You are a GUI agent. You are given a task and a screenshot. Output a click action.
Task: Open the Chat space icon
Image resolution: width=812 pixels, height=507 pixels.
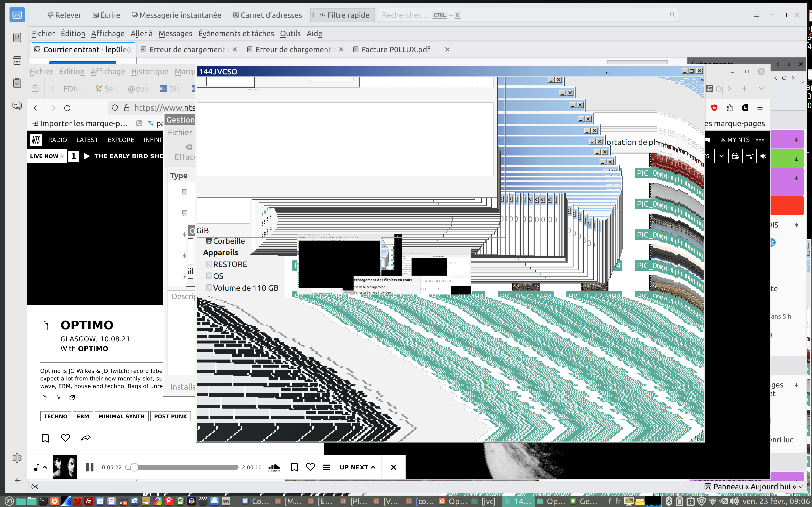click(x=17, y=106)
